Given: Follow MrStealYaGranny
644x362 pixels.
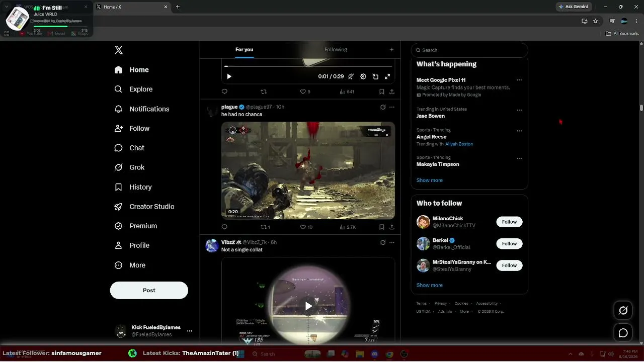Looking at the screenshot, I should (509, 265).
